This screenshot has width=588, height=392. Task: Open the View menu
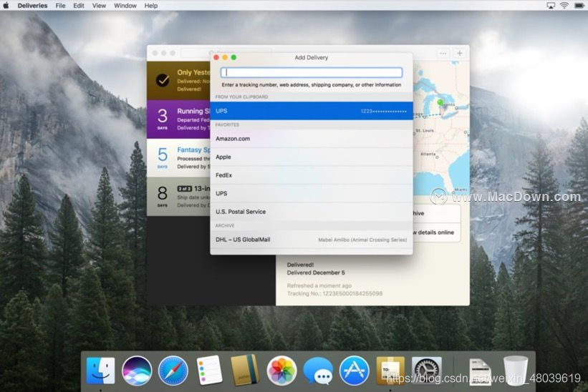tap(99, 6)
